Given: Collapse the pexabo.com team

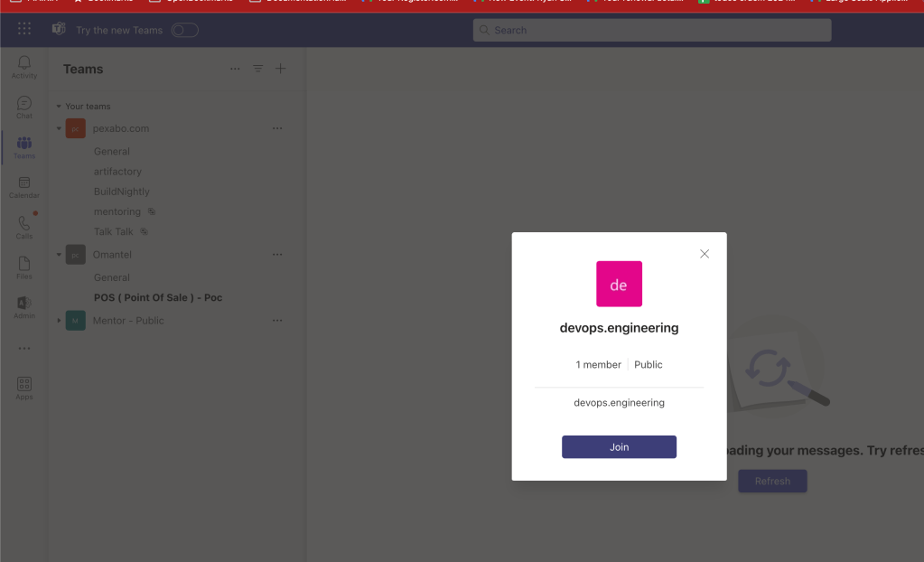Looking at the screenshot, I should (x=59, y=128).
